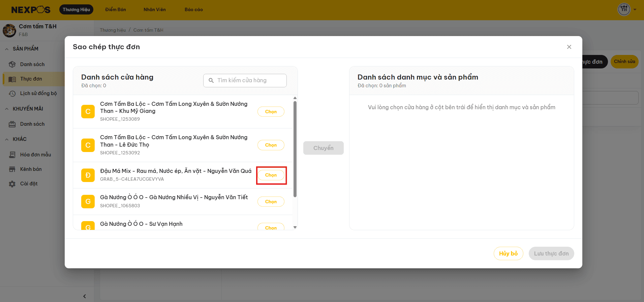The image size is (644, 302).
Task: Collapse the sidebar with the chevron
Action: [85, 296]
